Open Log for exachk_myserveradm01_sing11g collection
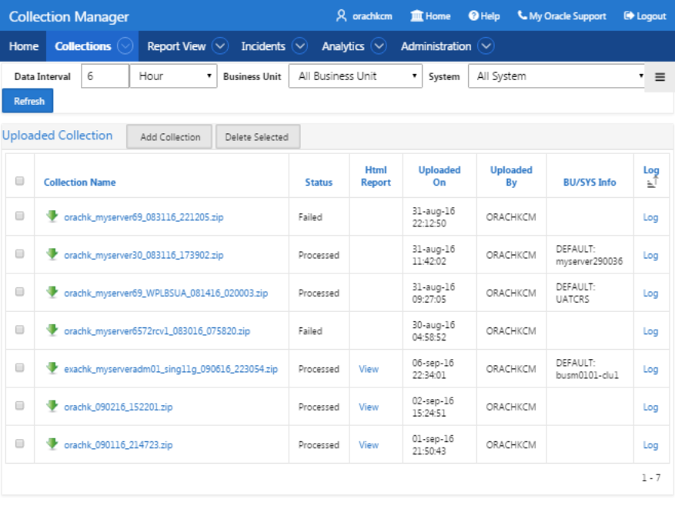The width and height of the screenshot is (675, 513). coord(650,369)
